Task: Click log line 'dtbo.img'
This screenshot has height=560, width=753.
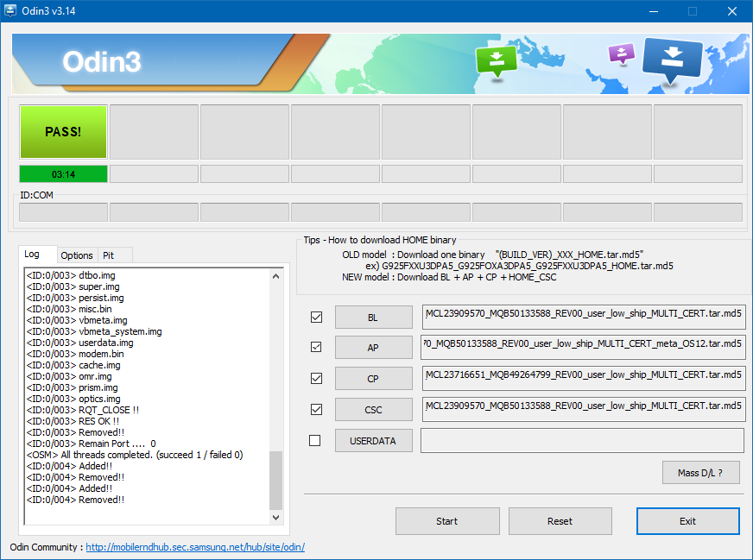Action: click(71, 275)
